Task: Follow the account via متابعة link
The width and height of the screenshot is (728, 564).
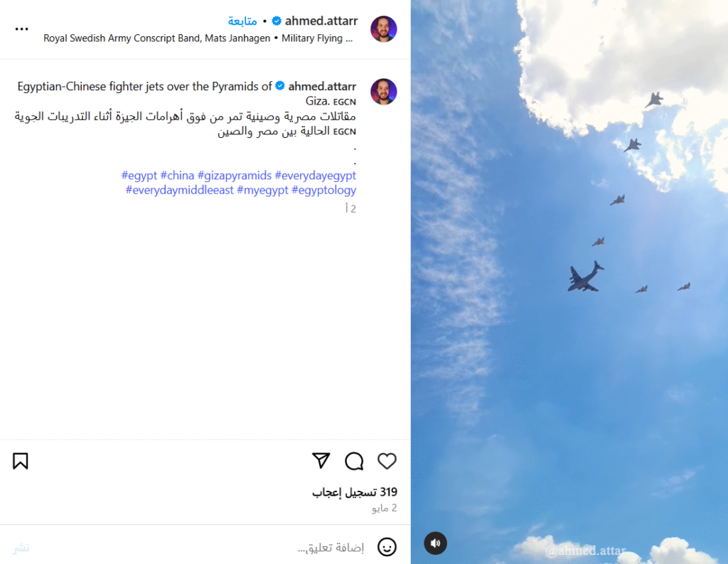Action: [242, 21]
